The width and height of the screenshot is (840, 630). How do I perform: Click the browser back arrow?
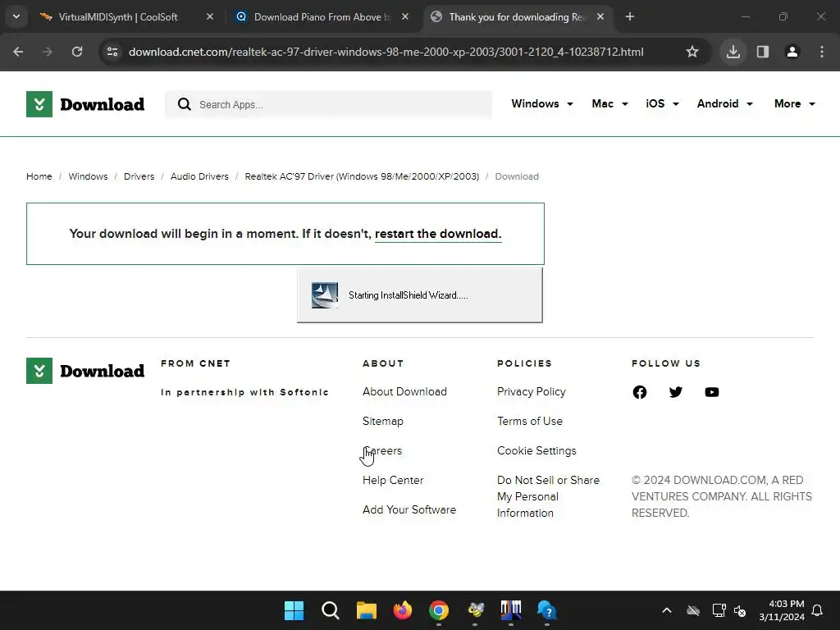click(18, 52)
